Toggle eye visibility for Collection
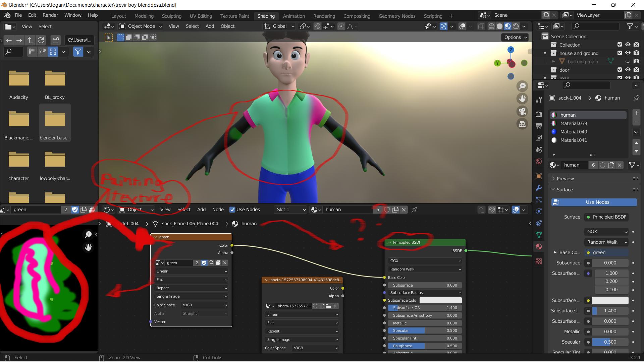644x362 pixels. tap(628, 45)
